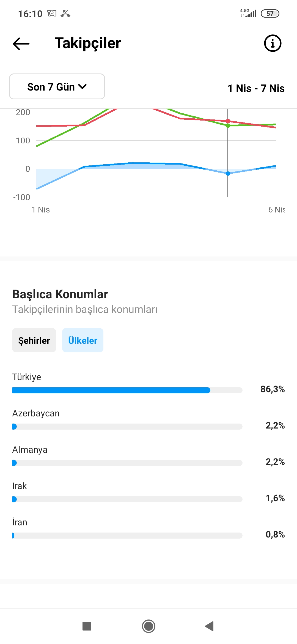Click the green data point on the chart
The height and width of the screenshot is (644, 297).
point(228,126)
